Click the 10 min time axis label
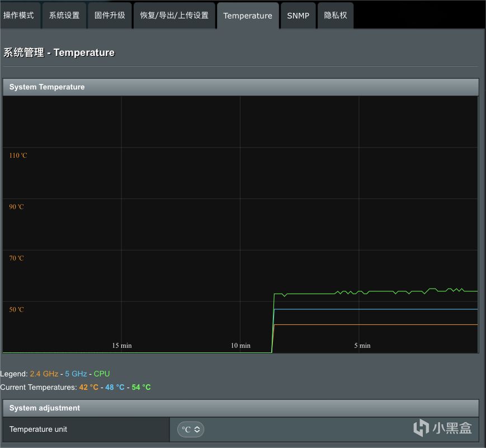 (x=240, y=346)
